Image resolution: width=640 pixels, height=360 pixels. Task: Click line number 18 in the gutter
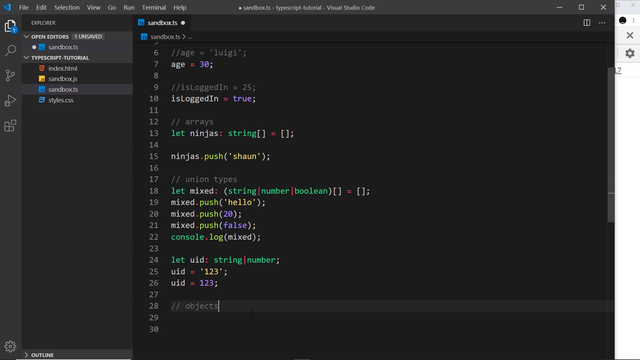pyautogui.click(x=153, y=191)
